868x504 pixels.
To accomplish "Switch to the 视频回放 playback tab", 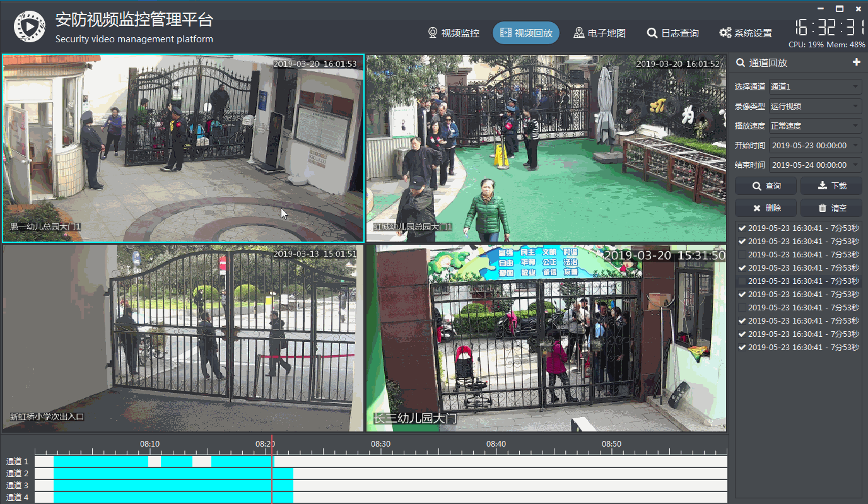I will tap(525, 33).
